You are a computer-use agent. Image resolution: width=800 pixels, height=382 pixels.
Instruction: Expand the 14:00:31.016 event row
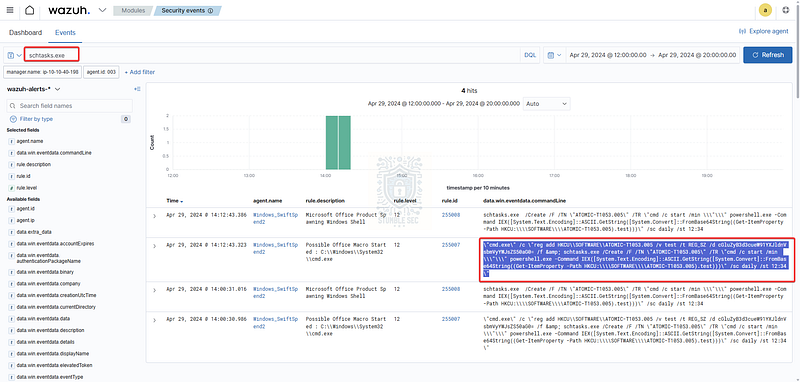coord(155,289)
